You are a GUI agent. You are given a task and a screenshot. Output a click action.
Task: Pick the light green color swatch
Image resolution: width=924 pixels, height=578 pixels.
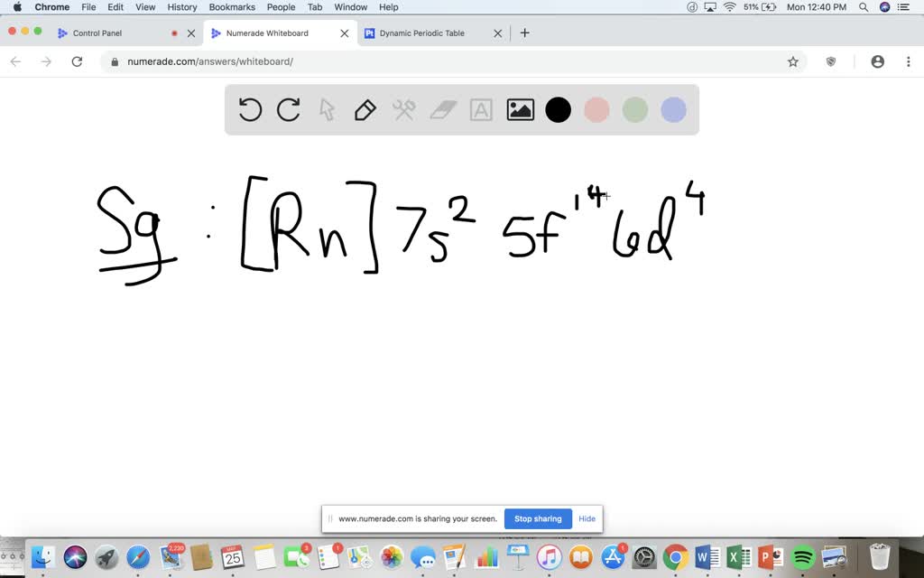pyautogui.click(x=635, y=110)
